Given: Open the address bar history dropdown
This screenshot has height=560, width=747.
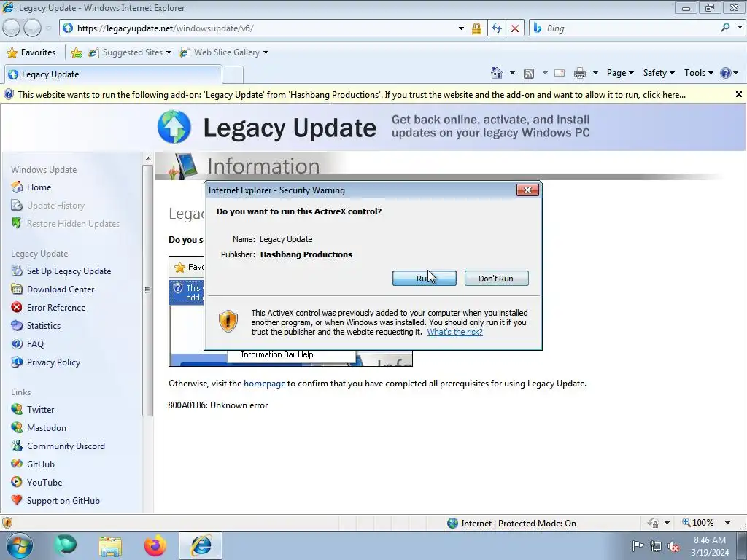Looking at the screenshot, I should tap(461, 28).
